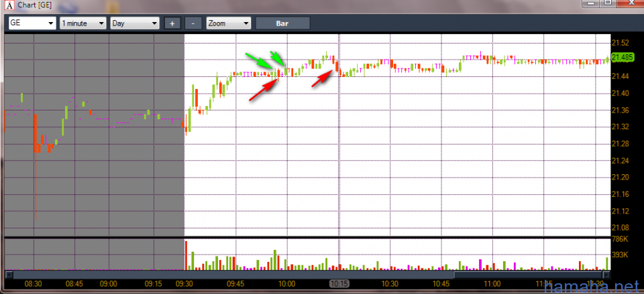Click the 09:30 time axis label
The height and width of the screenshot is (294, 644).
pos(184,284)
